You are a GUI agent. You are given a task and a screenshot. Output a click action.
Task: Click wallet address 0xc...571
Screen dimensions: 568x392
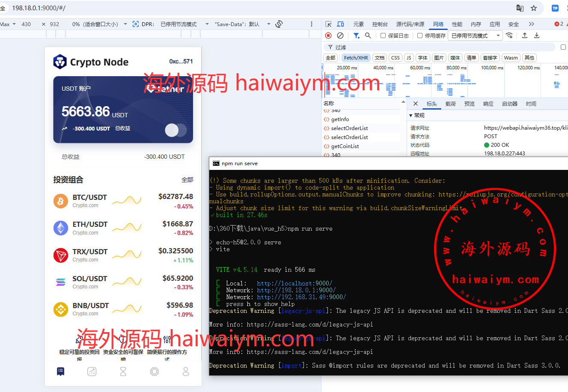[x=181, y=62]
